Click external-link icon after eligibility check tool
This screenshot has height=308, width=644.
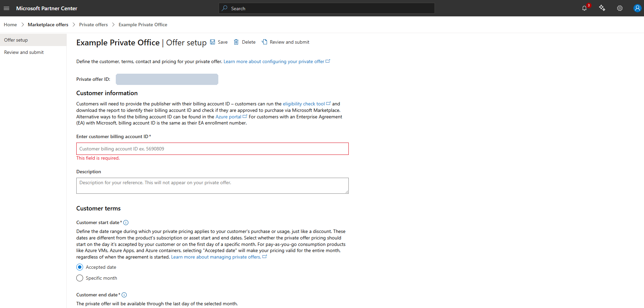(x=328, y=103)
